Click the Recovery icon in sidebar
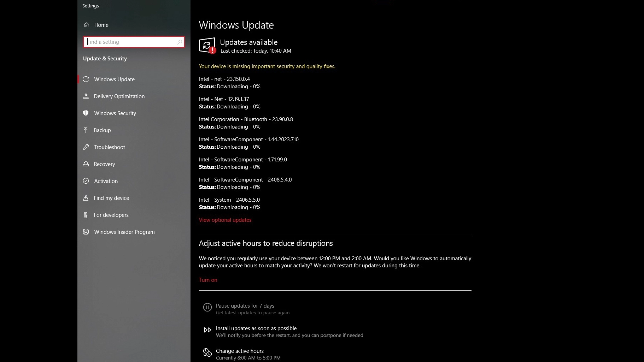 coord(86,164)
